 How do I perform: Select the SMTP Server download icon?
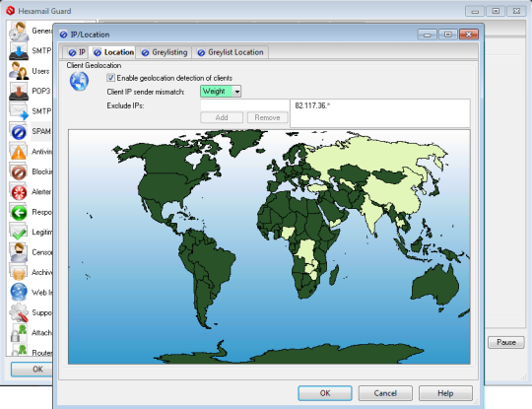19,51
